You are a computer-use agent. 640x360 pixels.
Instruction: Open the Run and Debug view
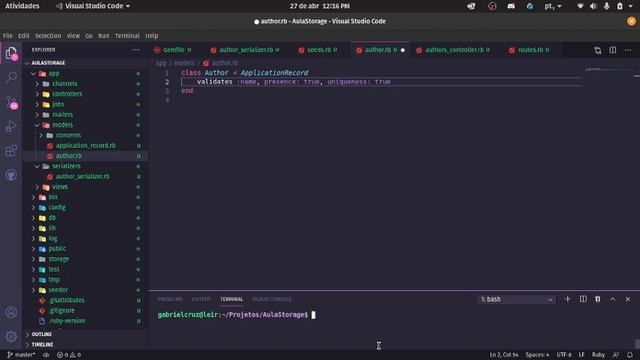point(11,126)
